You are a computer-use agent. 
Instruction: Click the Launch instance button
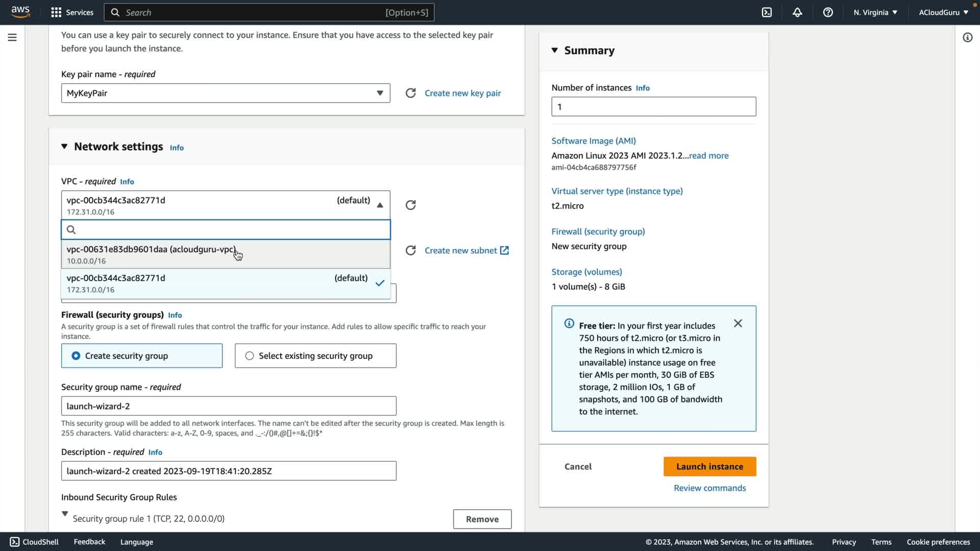(709, 466)
